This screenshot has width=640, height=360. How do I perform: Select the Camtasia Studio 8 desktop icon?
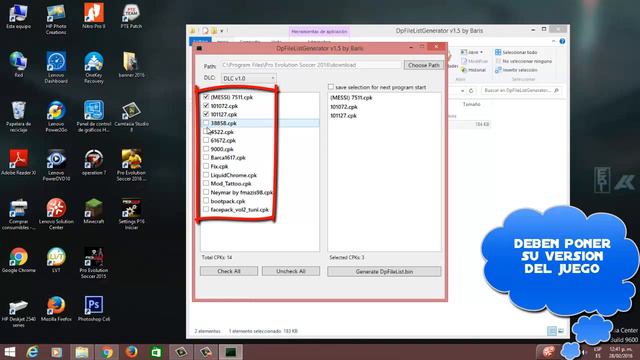pos(131,116)
